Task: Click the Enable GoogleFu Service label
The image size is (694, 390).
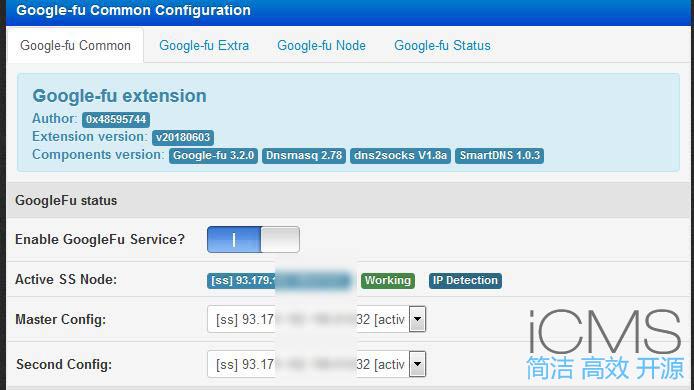Action: click(x=100, y=239)
